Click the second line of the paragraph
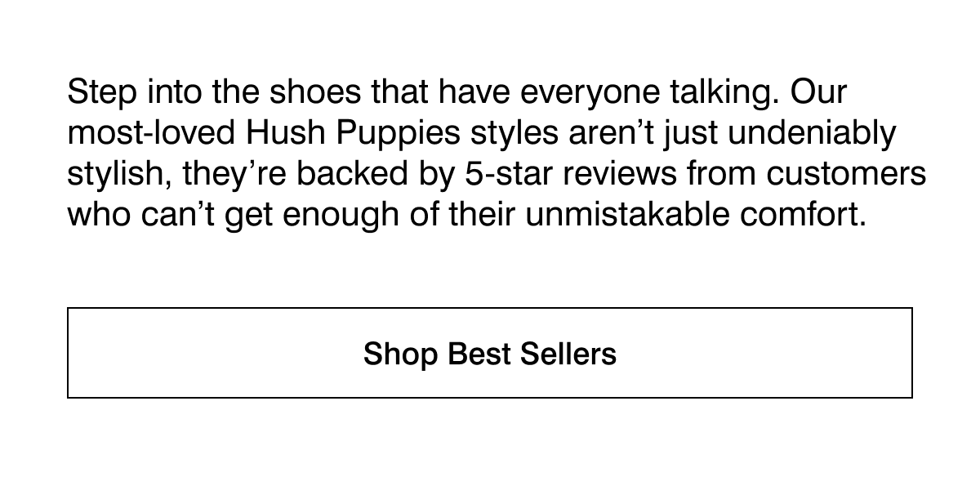Image resolution: width=980 pixels, height=477 pixels. click(482, 132)
